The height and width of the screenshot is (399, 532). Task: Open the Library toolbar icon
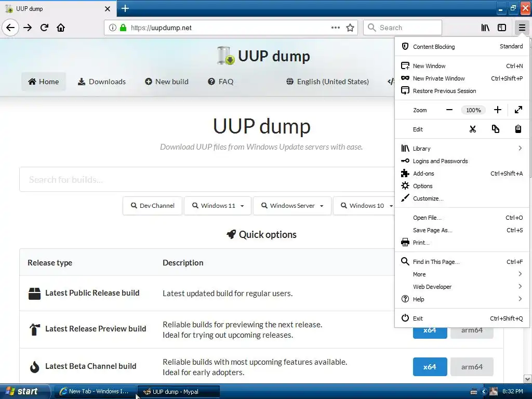485,28
